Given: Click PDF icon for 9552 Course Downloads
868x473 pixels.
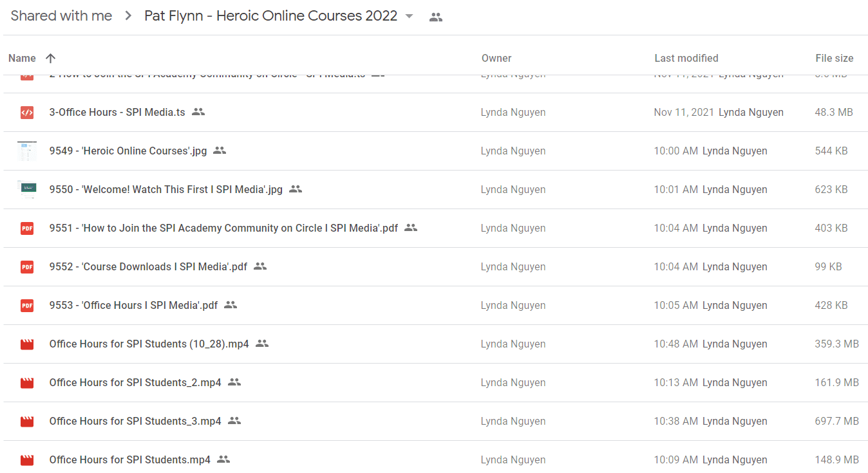Looking at the screenshot, I should click(x=26, y=266).
